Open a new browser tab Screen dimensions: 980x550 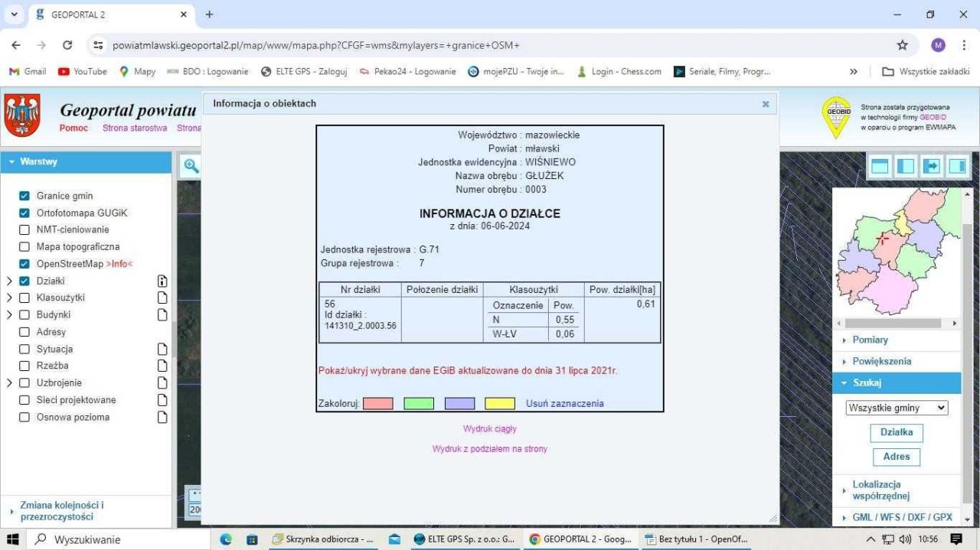point(209,15)
